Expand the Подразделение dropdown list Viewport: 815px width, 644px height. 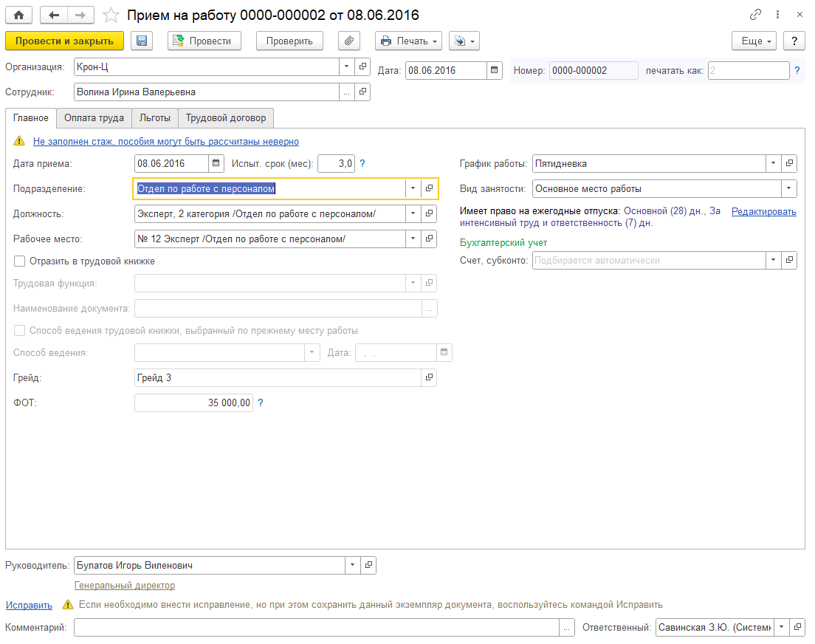point(412,188)
